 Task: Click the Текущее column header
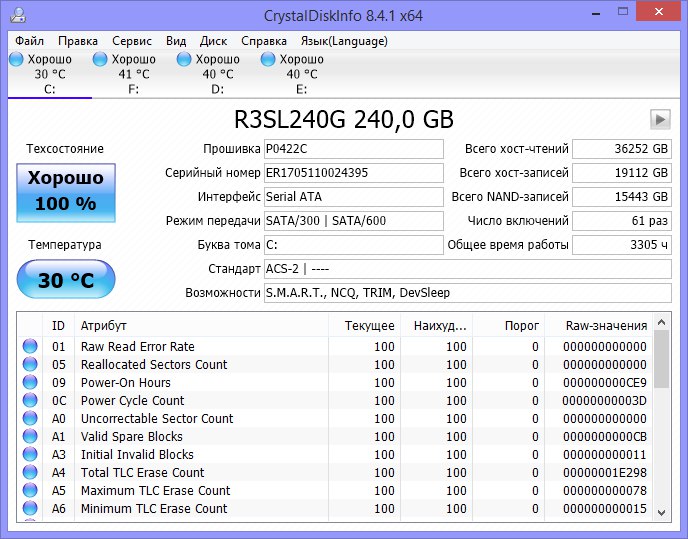pos(364,326)
